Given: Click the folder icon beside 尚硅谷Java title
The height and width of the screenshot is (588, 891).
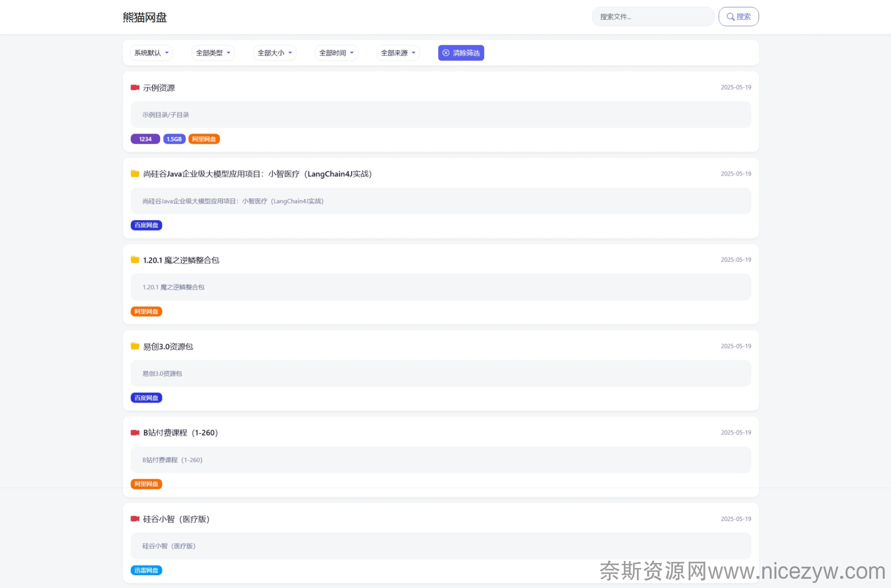Looking at the screenshot, I should pyautogui.click(x=135, y=174).
